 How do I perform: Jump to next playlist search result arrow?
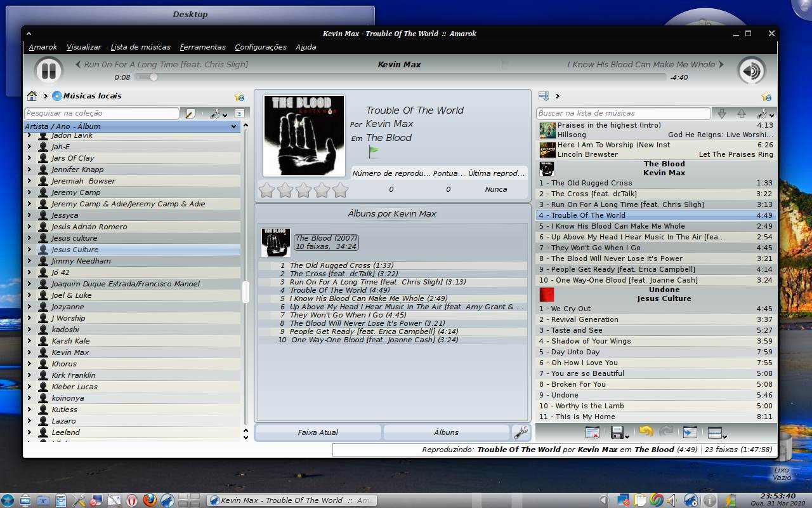point(721,114)
